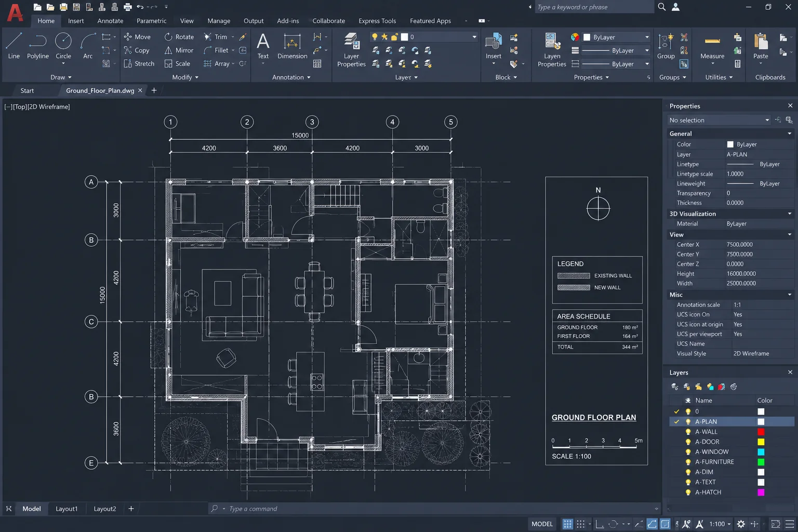The height and width of the screenshot is (532, 798).
Task: Open the No selection dropdown
Action: point(719,120)
